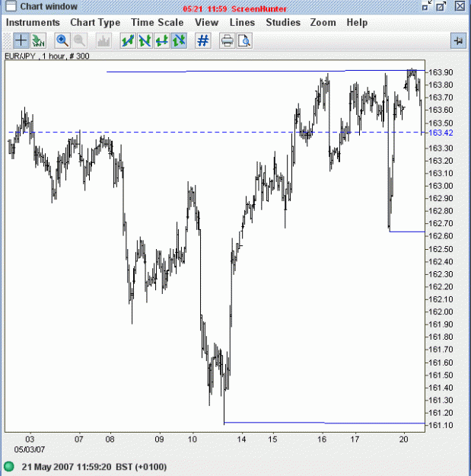Open print preview icon
The height and width of the screenshot is (476, 471).
pos(244,40)
